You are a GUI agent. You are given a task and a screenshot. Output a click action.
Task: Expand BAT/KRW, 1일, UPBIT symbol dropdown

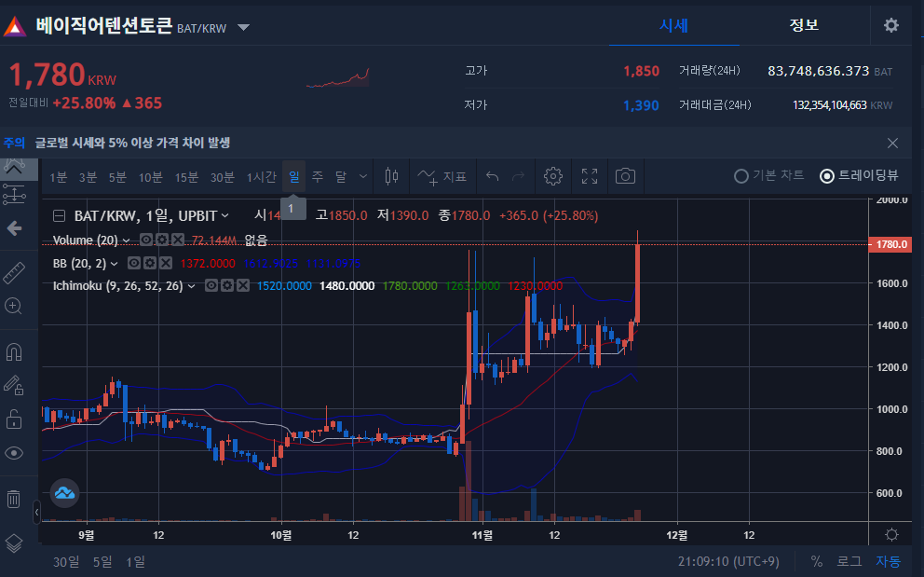coord(224,216)
